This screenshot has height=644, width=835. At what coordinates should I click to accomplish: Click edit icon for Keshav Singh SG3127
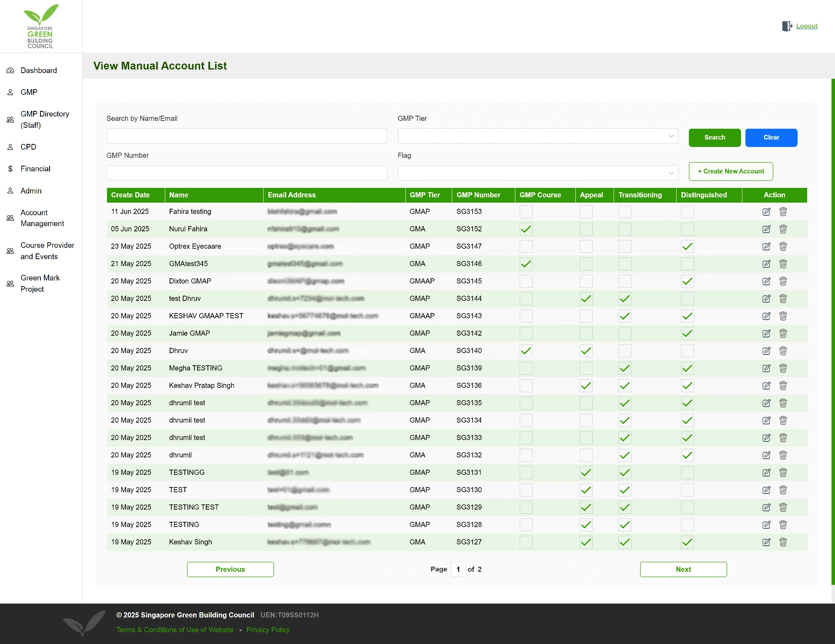click(x=766, y=542)
